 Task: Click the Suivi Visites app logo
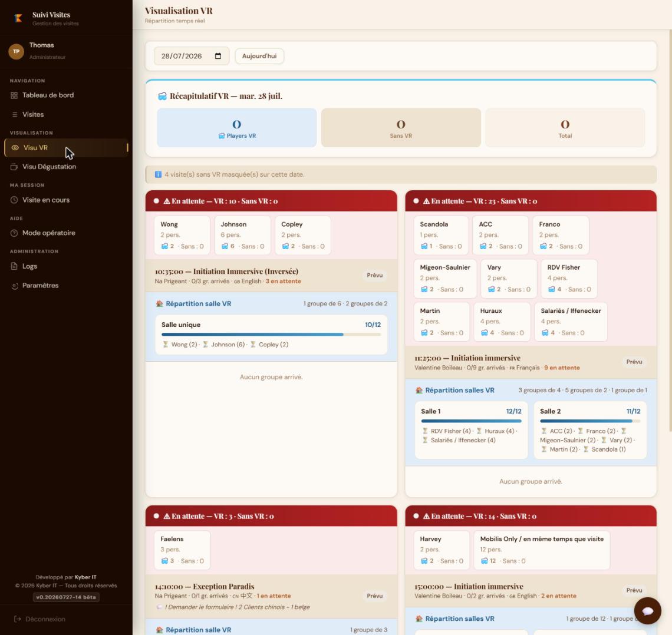click(x=18, y=18)
